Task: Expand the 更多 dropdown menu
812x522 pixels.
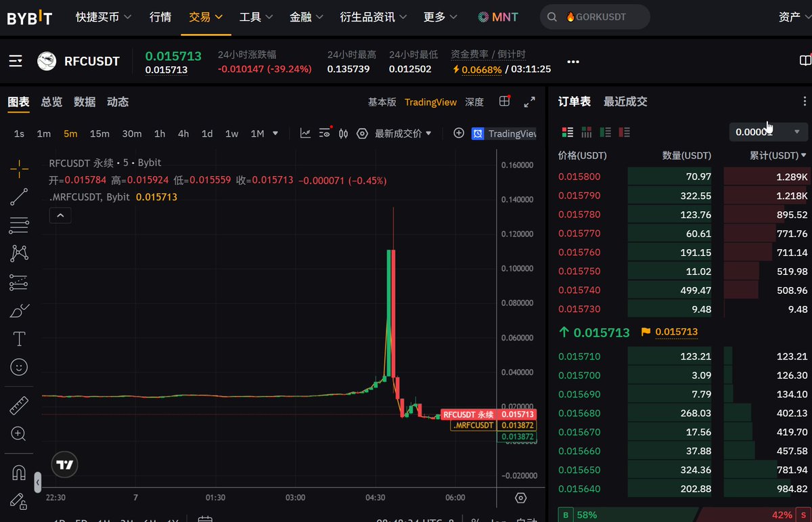Action: pos(441,17)
